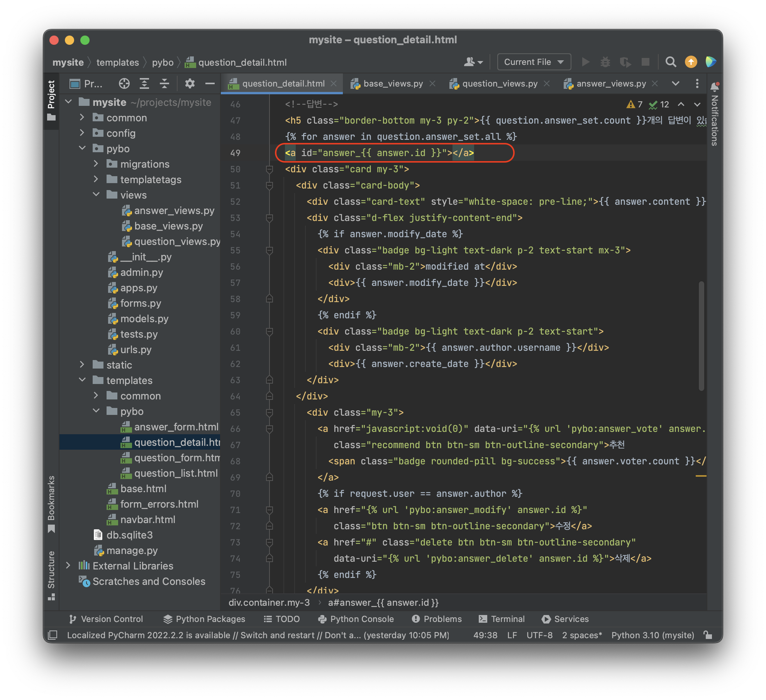Image resolution: width=766 pixels, height=700 pixels.
Task: Open Project panel settings gear
Action: (190, 83)
